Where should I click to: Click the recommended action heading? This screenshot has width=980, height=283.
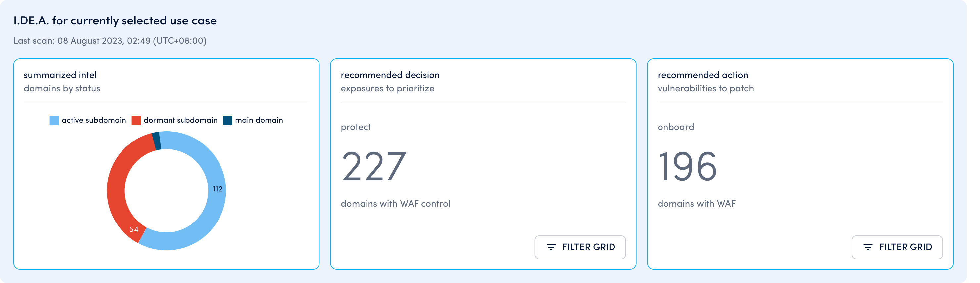(x=703, y=75)
